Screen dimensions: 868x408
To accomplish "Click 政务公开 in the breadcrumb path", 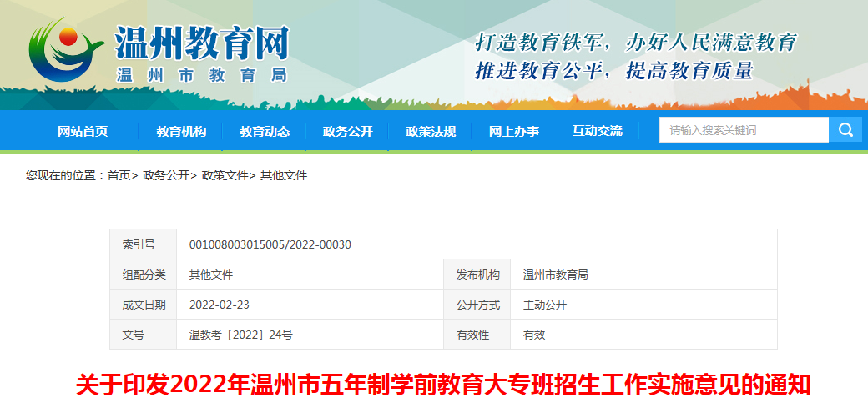I will 165,175.
